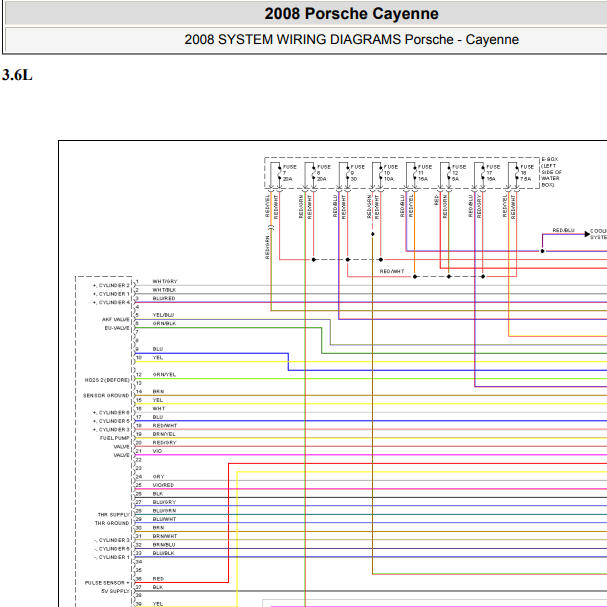Click the 'BRN/YEL' wire label at pin 19
Image resolution: width=607 pixels, height=607 pixels.
pyautogui.click(x=164, y=434)
